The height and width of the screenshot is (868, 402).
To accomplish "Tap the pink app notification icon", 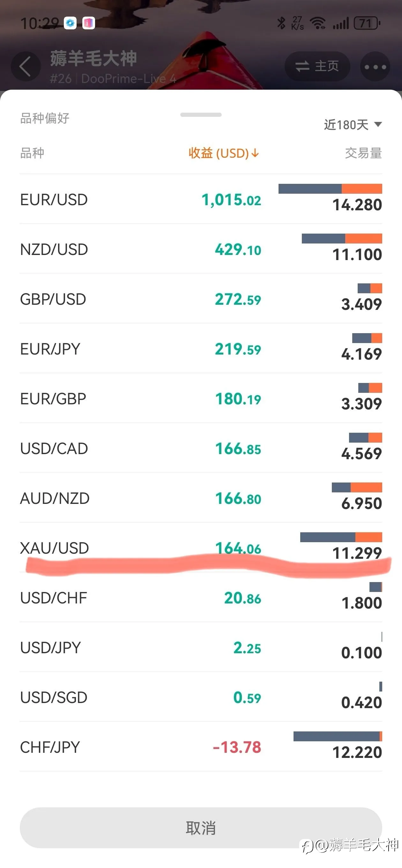I will (x=89, y=23).
